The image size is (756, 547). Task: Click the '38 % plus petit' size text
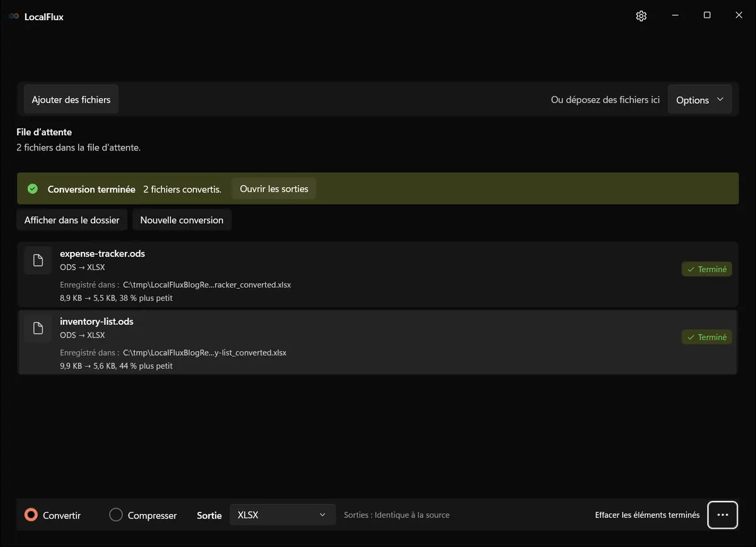(x=146, y=298)
